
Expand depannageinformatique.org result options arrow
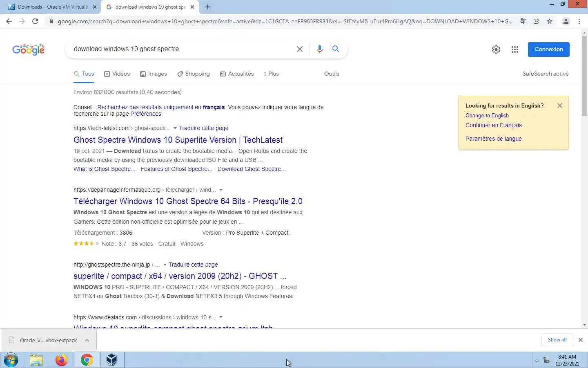point(220,190)
